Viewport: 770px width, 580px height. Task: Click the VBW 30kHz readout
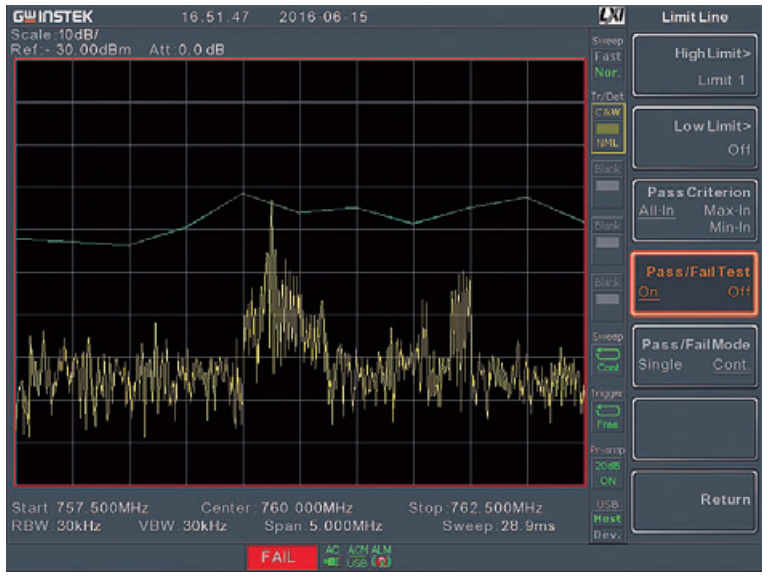[182, 526]
